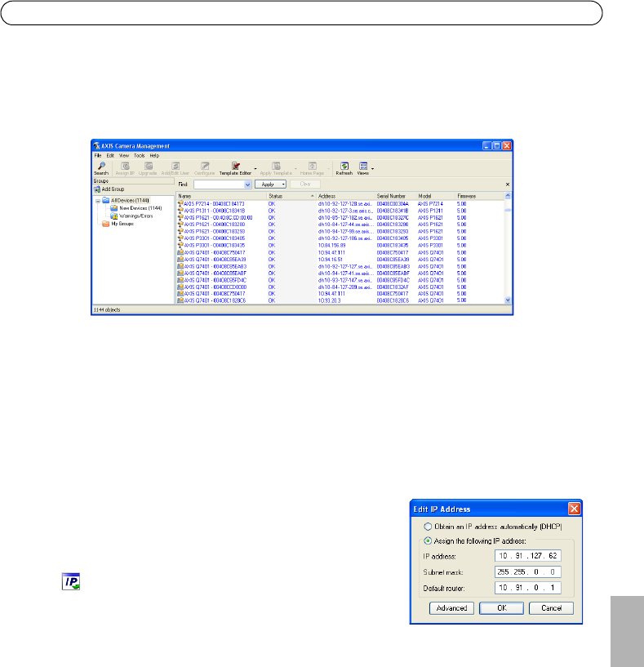644x667 pixels.
Task: Click the device list scrollbar down arrow
Action: [508, 300]
